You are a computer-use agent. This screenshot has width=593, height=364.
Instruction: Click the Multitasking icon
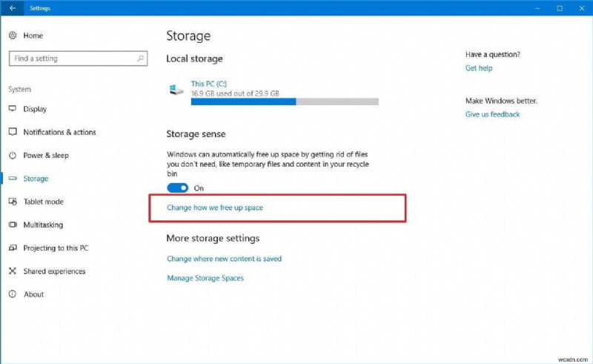(x=13, y=225)
